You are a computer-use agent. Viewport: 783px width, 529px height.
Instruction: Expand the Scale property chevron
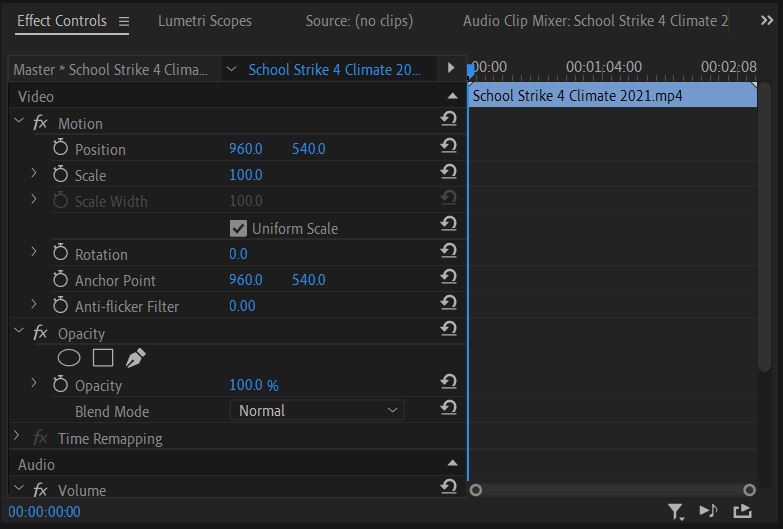click(33, 173)
